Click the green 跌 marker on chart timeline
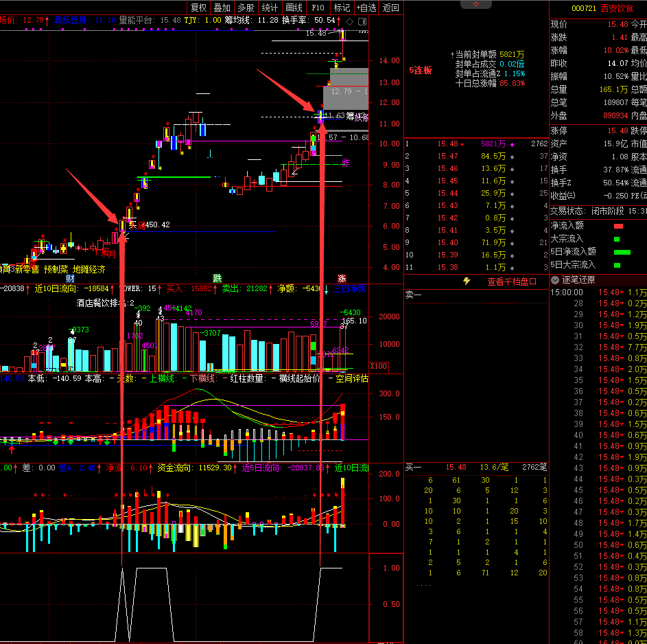The height and width of the screenshot is (644, 647). [x=217, y=278]
